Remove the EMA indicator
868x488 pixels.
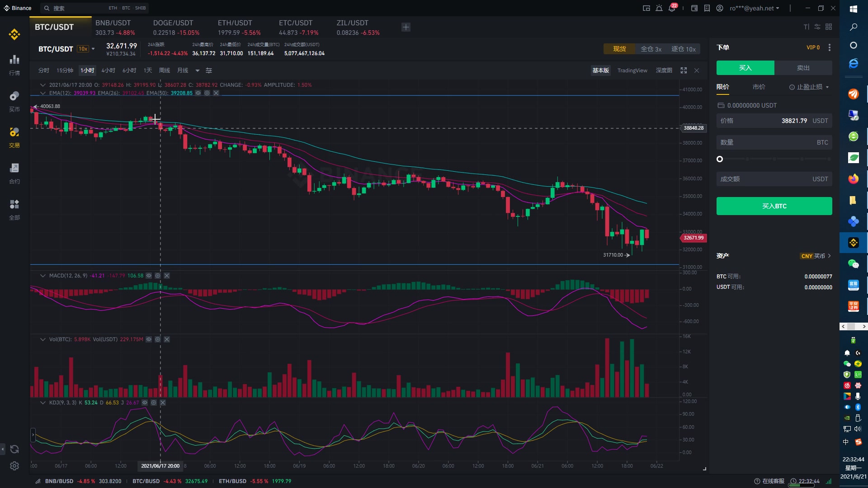point(216,93)
